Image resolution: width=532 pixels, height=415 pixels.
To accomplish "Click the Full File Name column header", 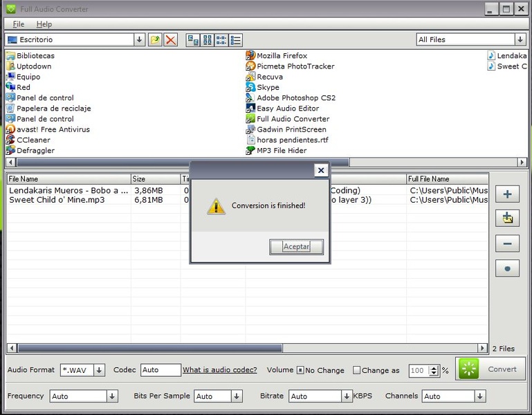I will tap(447, 179).
